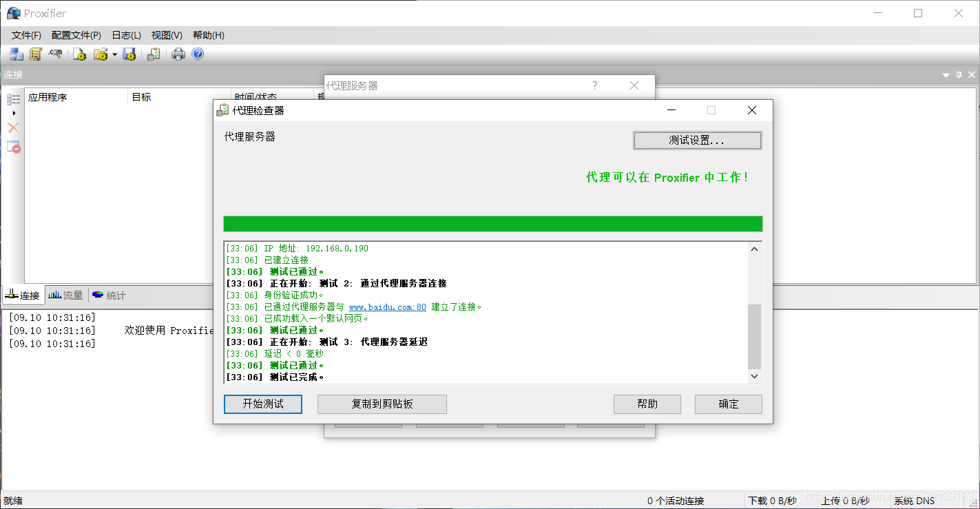Click proxy checker title bar icon
Image resolution: width=980 pixels, height=509 pixels.
(223, 110)
